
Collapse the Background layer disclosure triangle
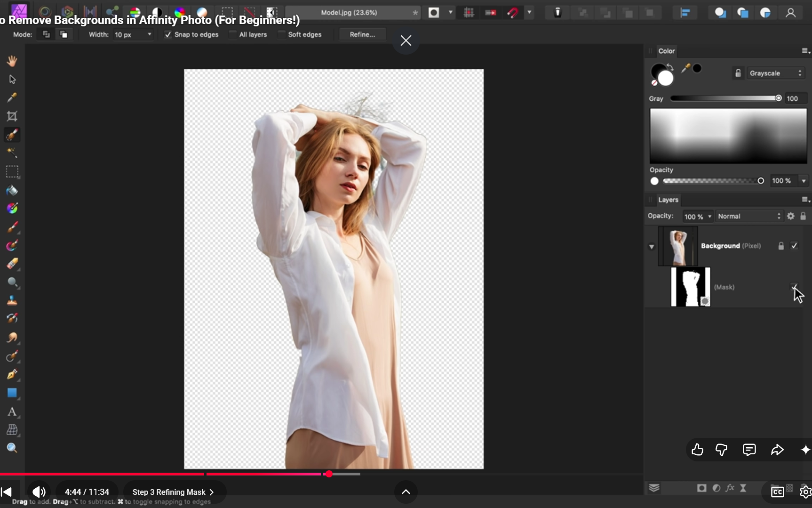652,247
